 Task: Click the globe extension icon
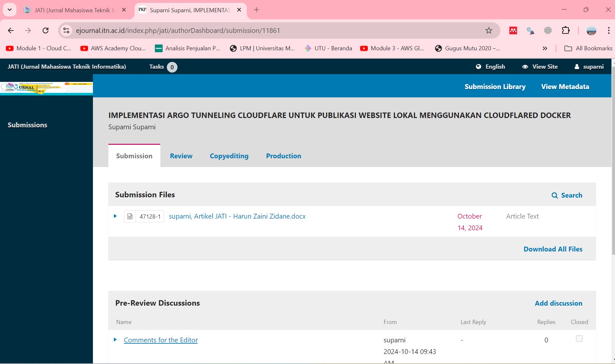(x=548, y=30)
